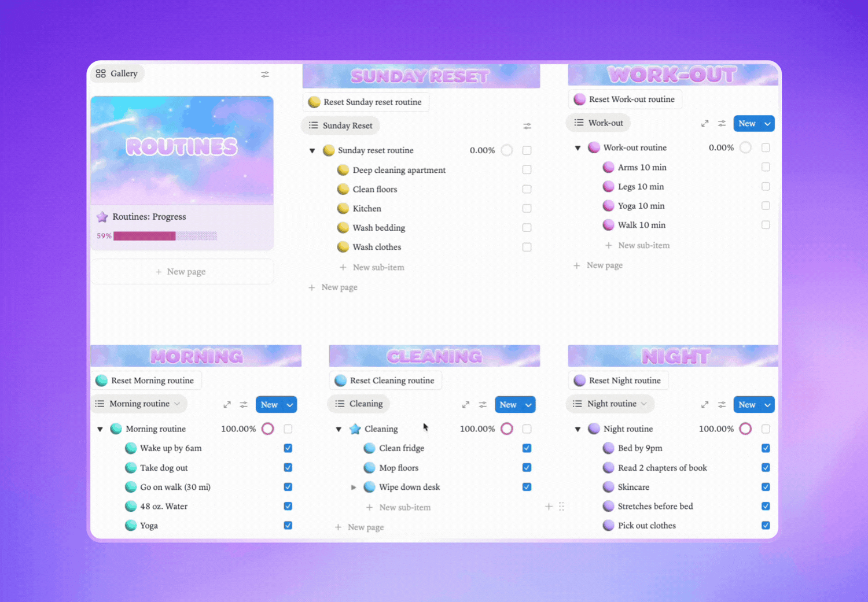The width and height of the screenshot is (868, 602).
Task: Check the Kitchen checkbox
Action: 527,208
